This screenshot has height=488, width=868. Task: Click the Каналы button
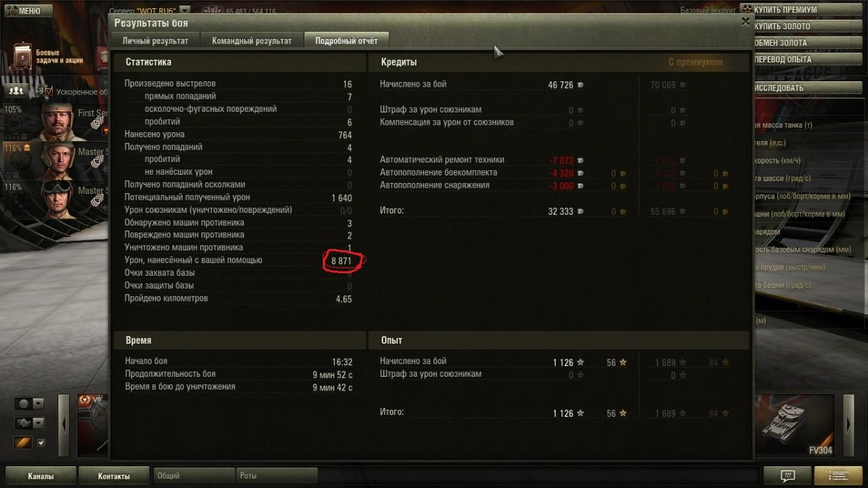coord(41,476)
